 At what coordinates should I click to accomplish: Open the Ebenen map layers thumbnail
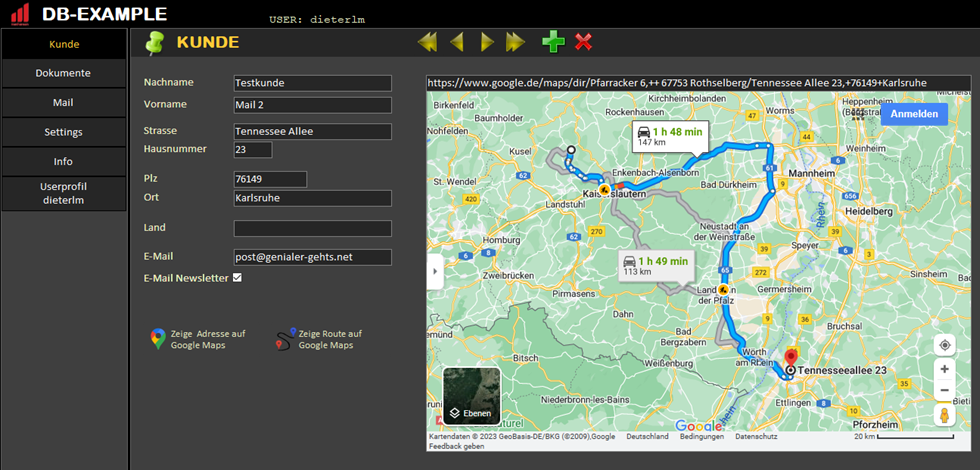click(x=471, y=396)
